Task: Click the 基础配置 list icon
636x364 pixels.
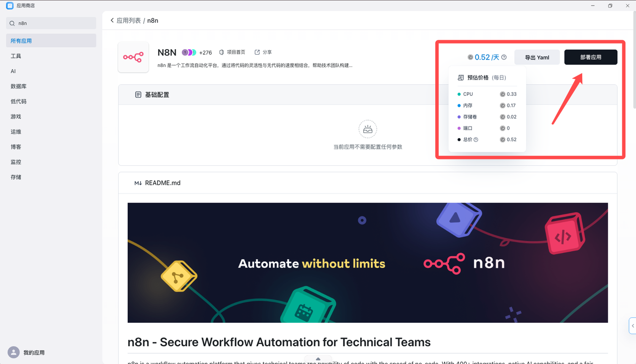Action: pos(138,94)
